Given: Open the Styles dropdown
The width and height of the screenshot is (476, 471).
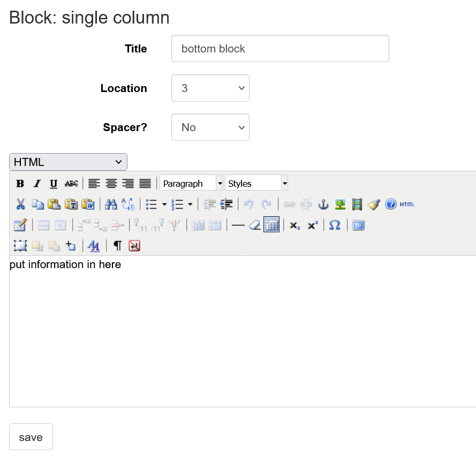Looking at the screenshot, I should (x=256, y=183).
